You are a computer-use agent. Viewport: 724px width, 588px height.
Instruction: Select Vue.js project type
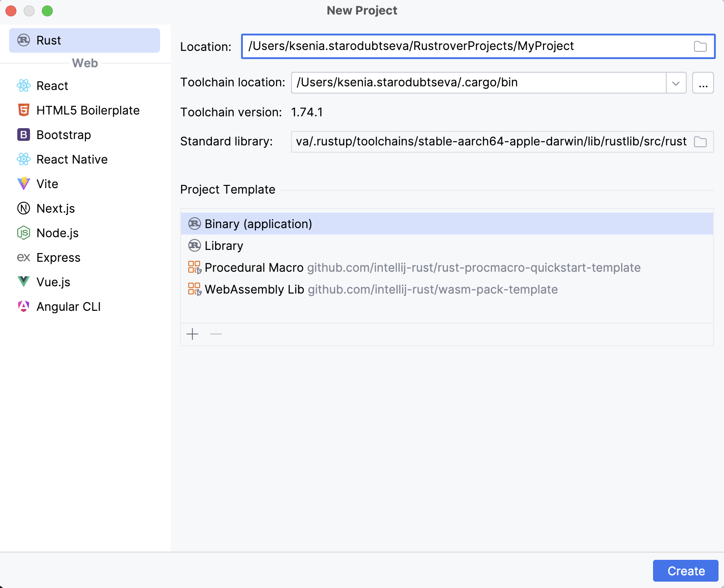pos(53,282)
